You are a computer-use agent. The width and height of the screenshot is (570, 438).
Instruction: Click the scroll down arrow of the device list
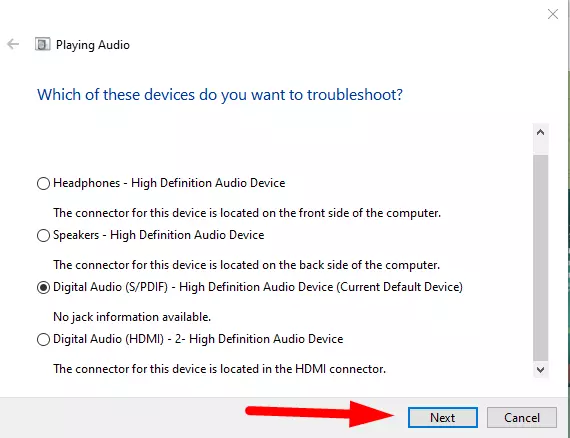tap(541, 370)
